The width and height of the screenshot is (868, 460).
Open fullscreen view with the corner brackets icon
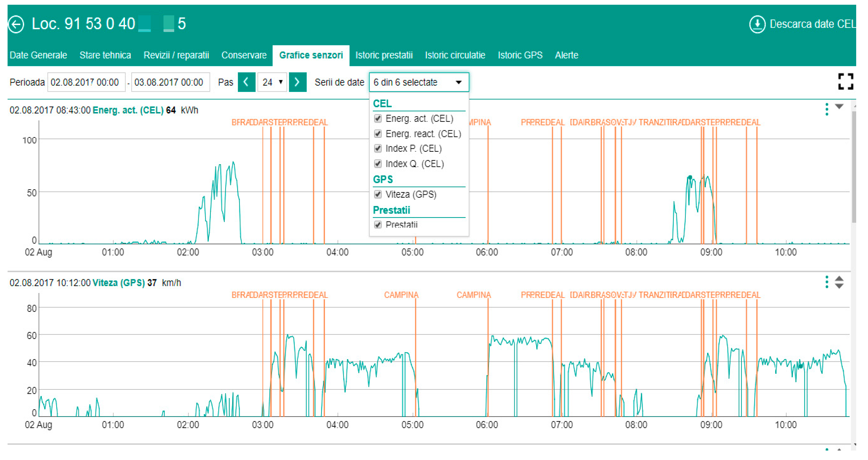[845, 82]
